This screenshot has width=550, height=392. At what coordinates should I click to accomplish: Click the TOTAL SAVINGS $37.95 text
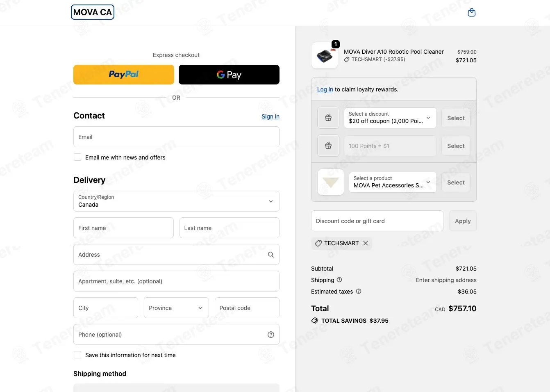[355, 321]
